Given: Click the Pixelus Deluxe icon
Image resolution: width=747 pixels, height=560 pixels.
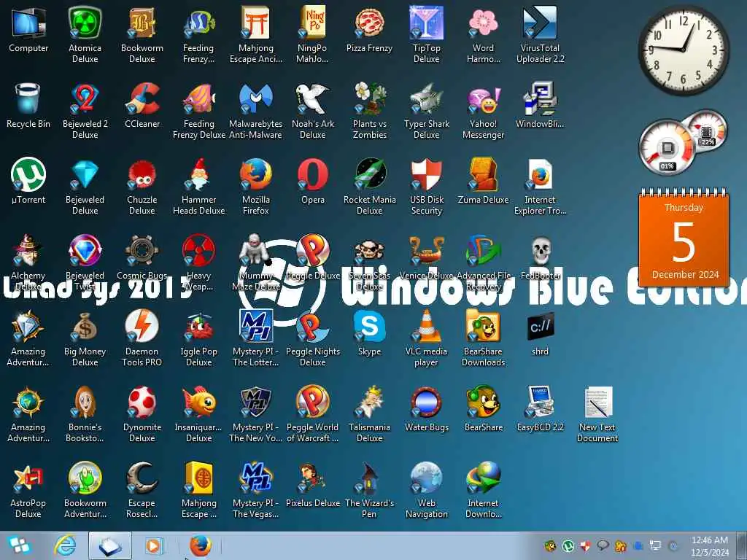Looking at the screenshot, I should pos(312,478).
